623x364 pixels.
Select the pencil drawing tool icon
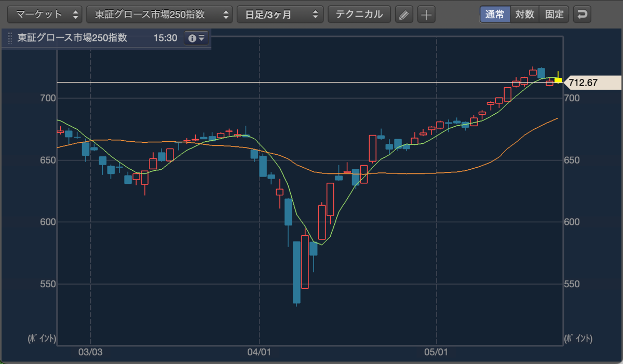coord(404,15)
